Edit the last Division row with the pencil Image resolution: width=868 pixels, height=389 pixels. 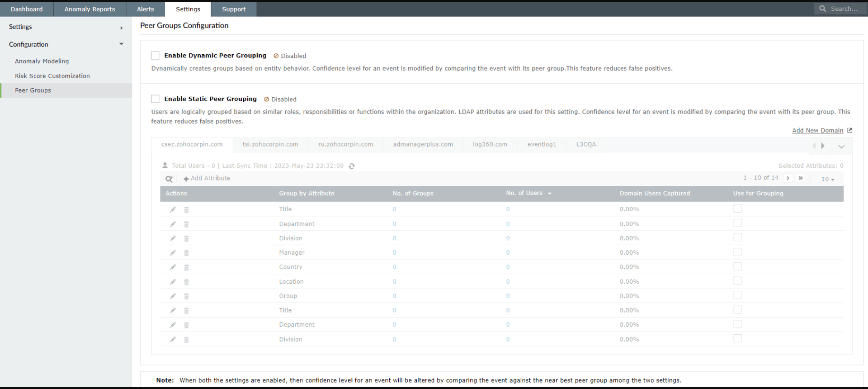pos(173,339)
